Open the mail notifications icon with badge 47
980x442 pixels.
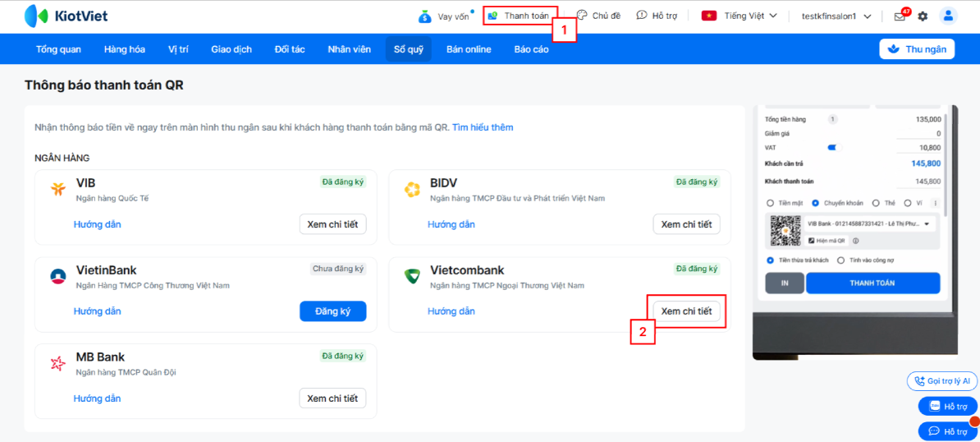pyautogui.click(x=900, y=16)
